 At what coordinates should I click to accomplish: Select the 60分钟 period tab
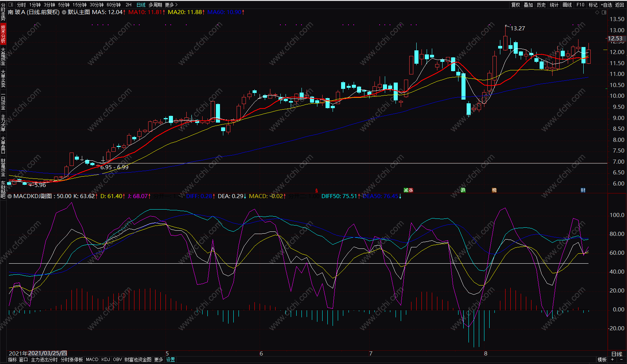click(114, 5)
